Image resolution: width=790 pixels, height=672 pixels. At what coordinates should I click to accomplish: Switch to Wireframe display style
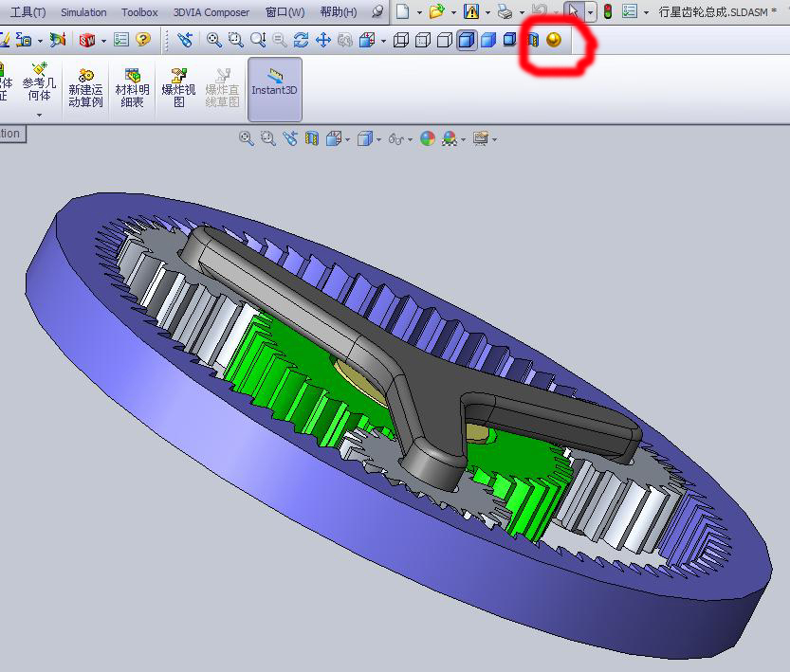[401, 40]
